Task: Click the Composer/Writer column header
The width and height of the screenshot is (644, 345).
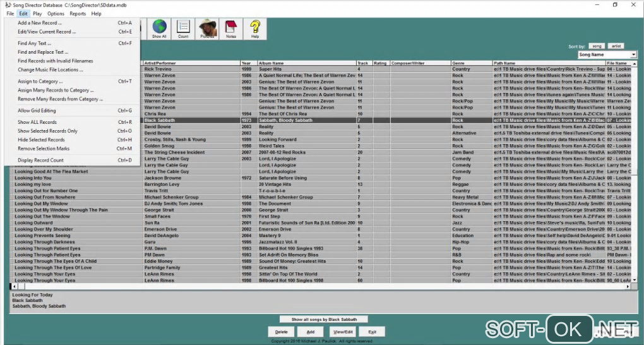Action: pos(420,63)
